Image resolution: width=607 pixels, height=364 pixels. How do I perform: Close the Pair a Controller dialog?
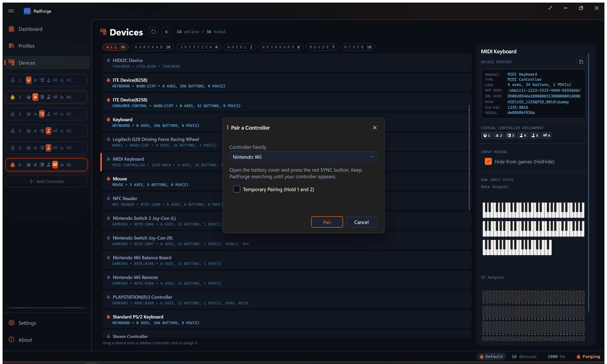tap(375, 128)
